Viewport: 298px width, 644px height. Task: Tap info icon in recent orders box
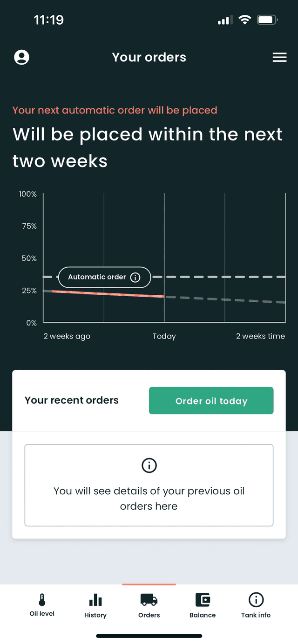[x=149, y=465]
